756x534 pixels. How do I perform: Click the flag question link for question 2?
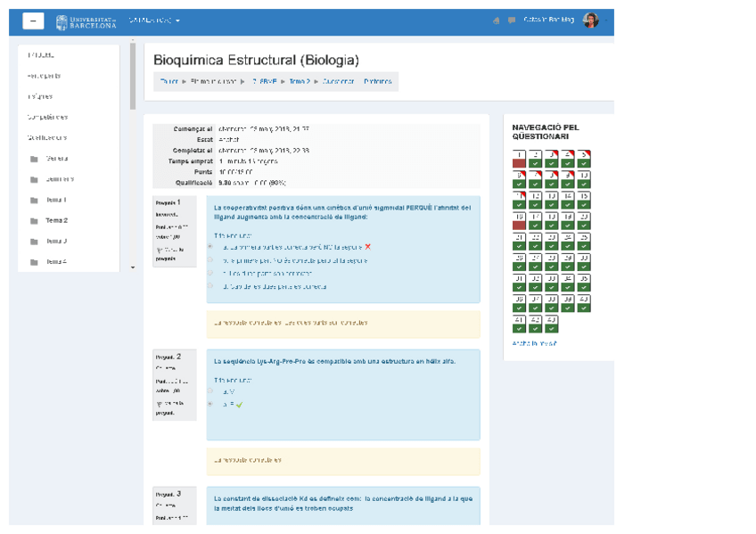169,407
